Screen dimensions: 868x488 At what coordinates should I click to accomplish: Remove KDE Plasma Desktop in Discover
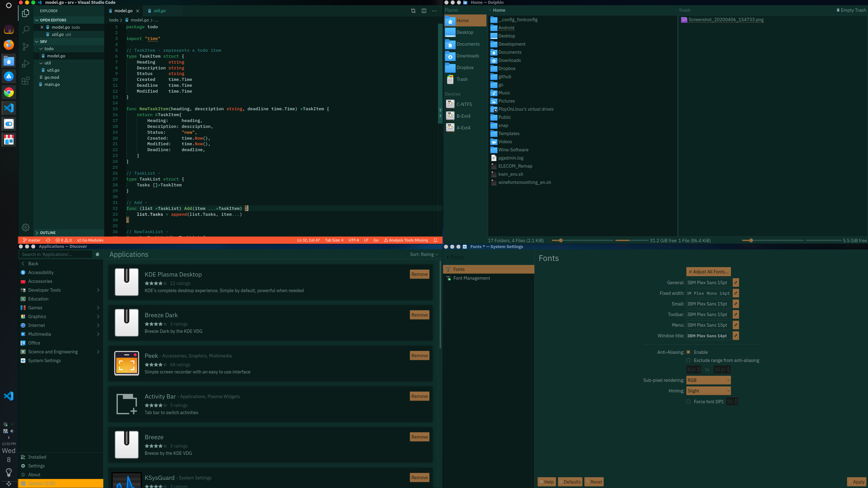[x=419, y=274]
